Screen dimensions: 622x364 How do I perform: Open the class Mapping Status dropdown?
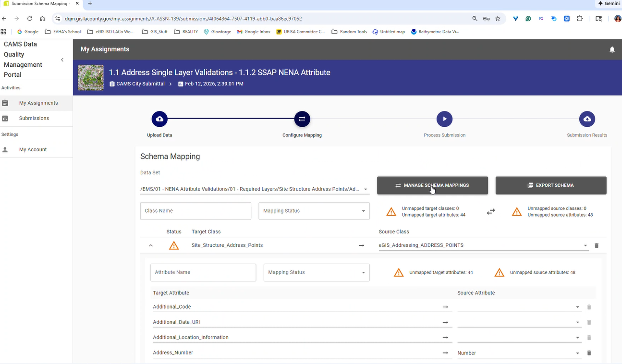(x=314, y=211)
